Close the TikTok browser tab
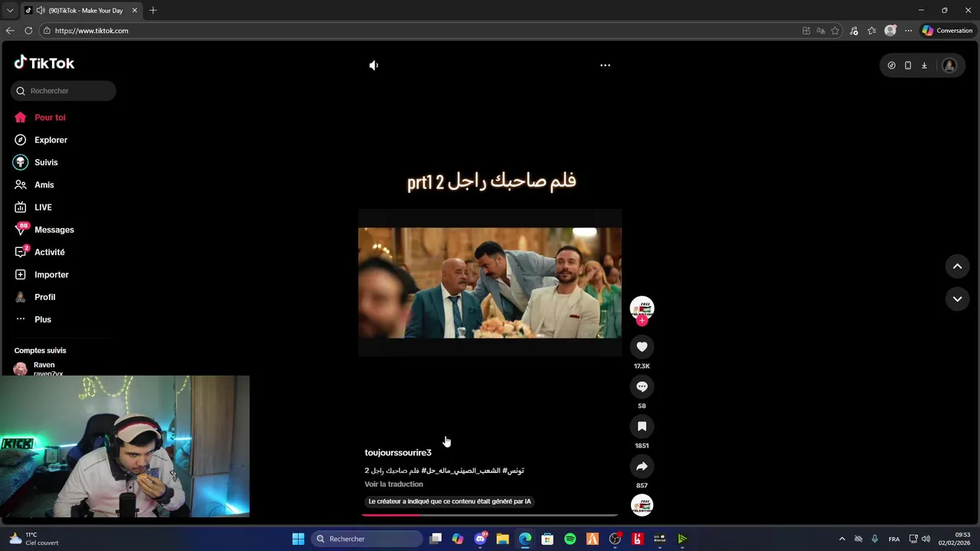 coord(135,11)
